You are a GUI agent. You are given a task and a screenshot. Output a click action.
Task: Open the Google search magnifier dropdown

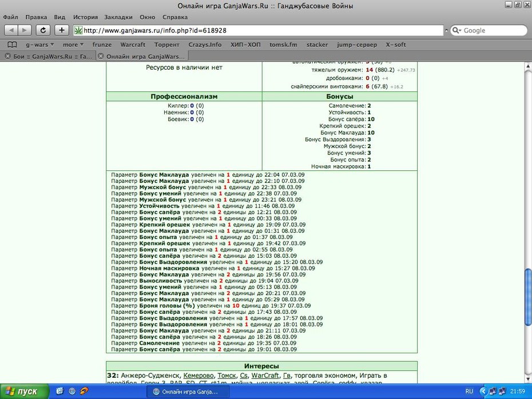coord(457,30)
